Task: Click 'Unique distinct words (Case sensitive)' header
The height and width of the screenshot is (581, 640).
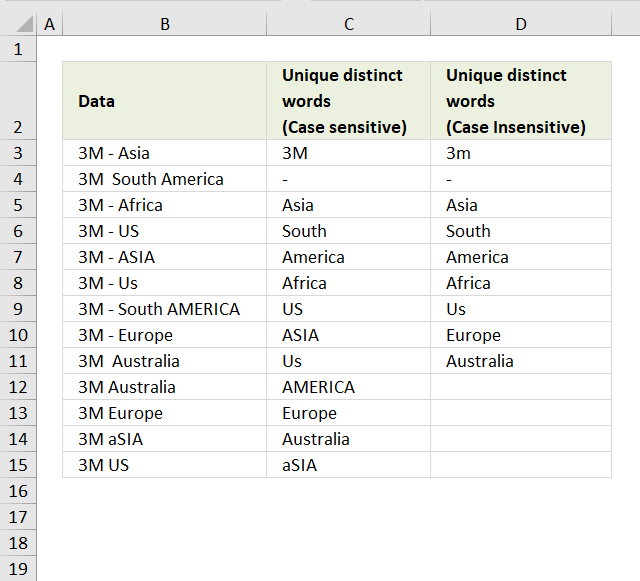Action: point(349,101)
